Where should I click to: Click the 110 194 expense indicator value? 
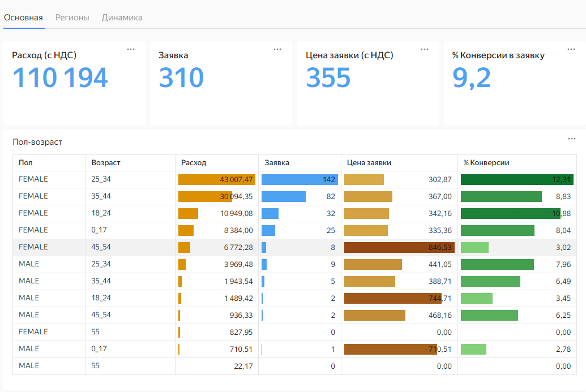coord(60,78)
